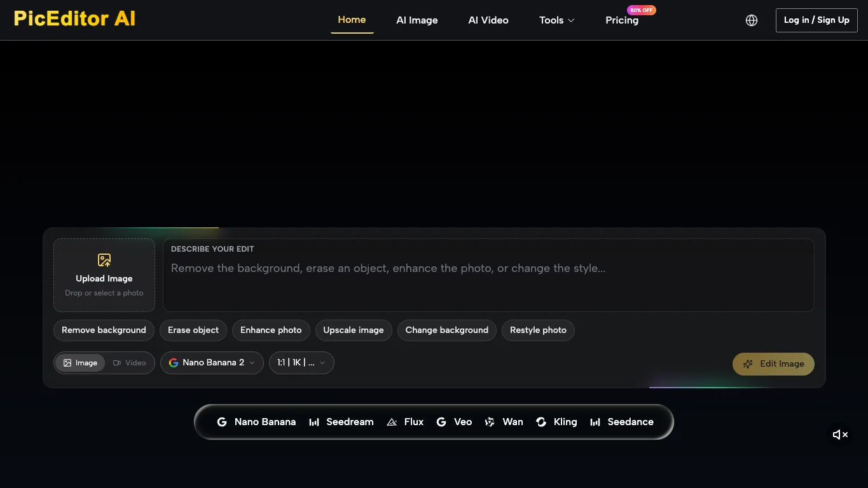
Task: Unmute sound with the speaker icon
Action: pos(841,435)
